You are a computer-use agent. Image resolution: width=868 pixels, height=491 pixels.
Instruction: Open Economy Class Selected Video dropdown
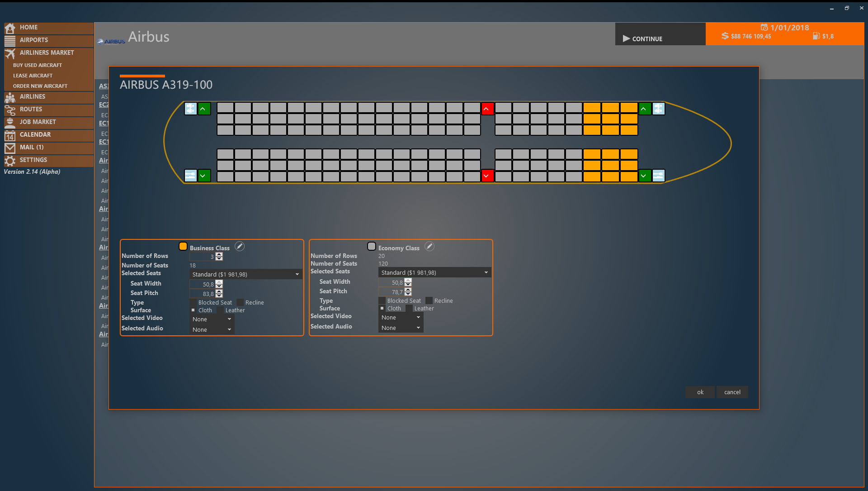click(401, 317)
